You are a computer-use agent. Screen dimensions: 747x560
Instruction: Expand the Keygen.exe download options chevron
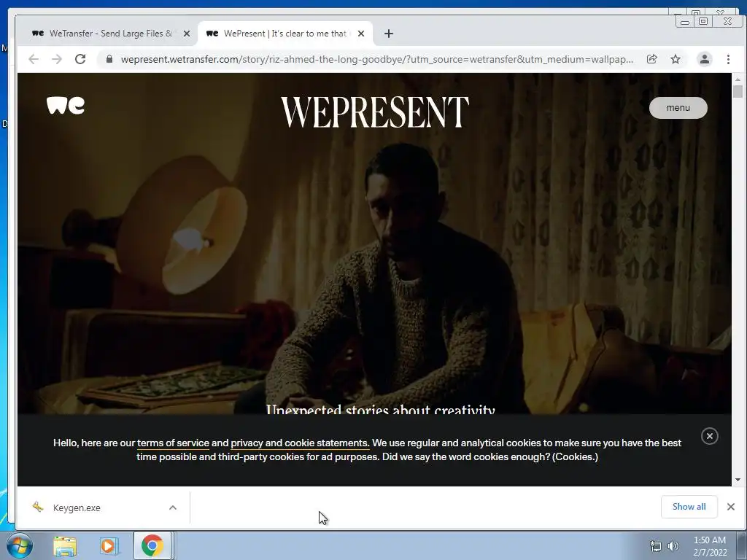pos(173,507)
